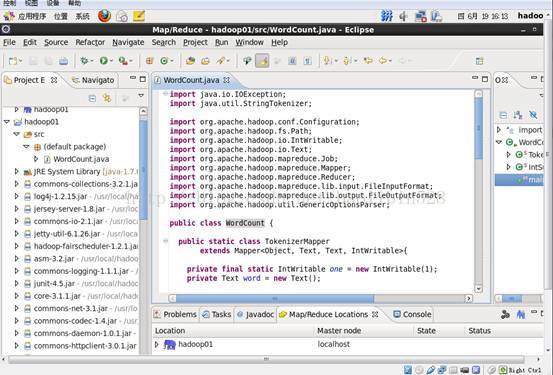553x375 pixels.
Task: Expand log4j-1.2.15.jar node
Action: pos(16,196)
